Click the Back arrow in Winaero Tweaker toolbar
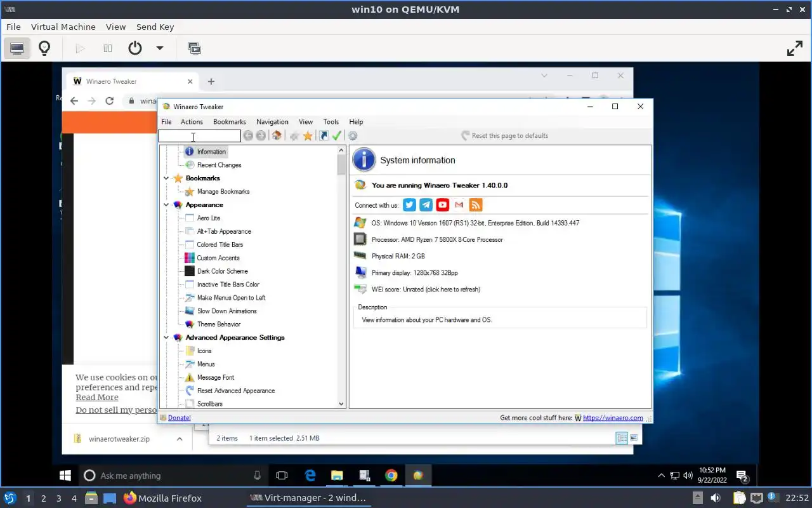Viewport: 812px width, 508px height. coord(248,136)
